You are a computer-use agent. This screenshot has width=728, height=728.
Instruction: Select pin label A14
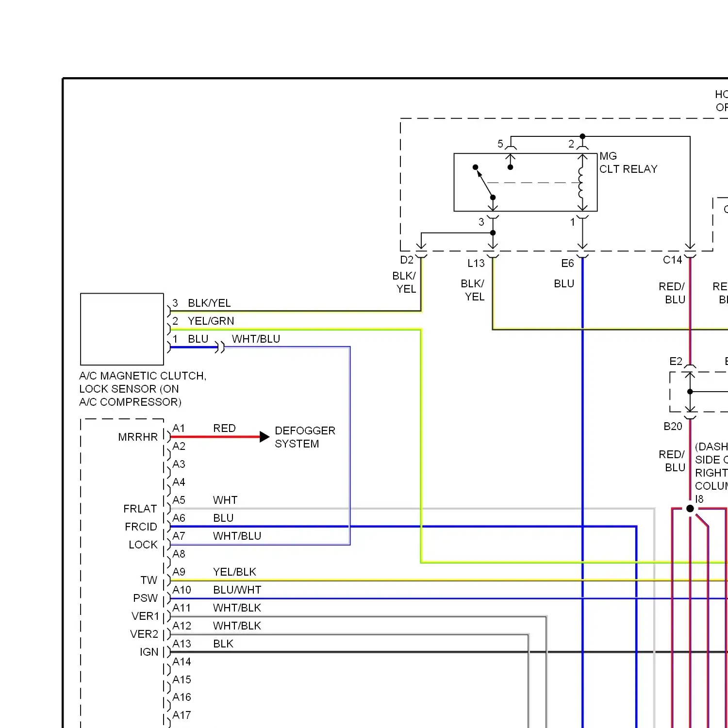[x=182, y=662]
